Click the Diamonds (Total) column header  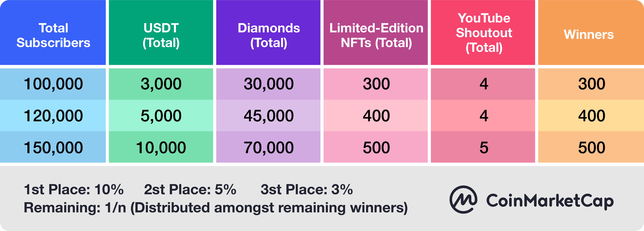click(268, 33)
